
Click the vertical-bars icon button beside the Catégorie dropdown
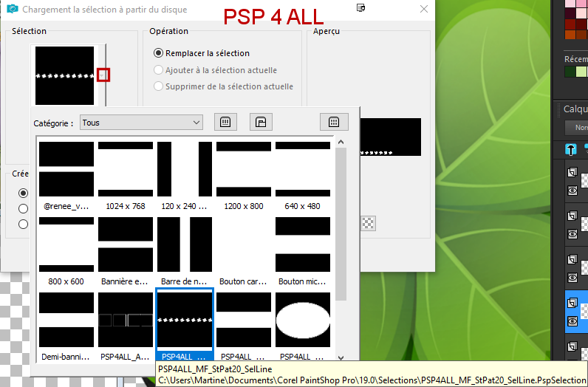tap(226, 122)
